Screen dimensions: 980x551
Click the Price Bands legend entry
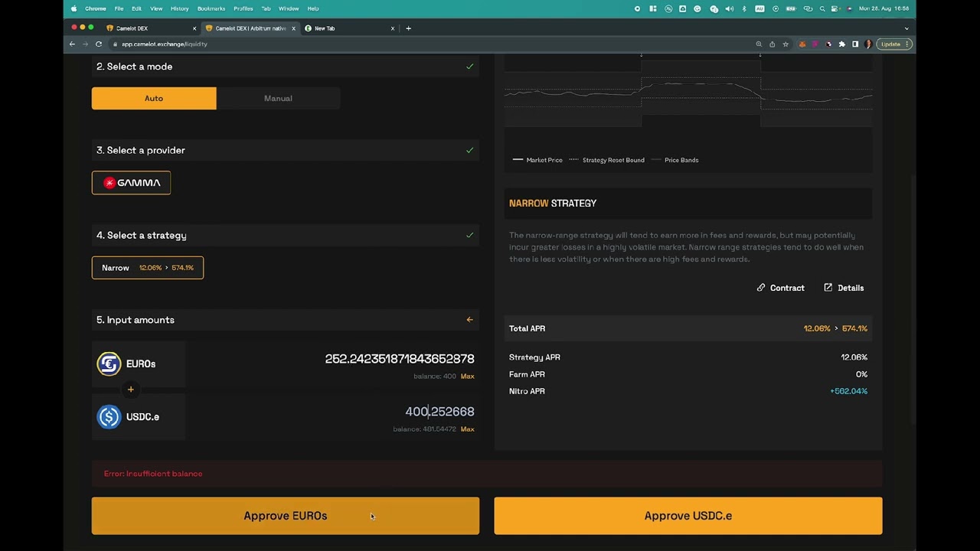675,160
